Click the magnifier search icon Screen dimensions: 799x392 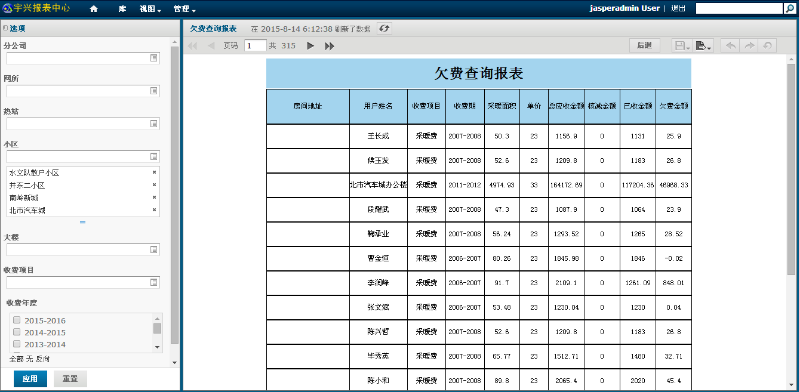click(x=790, y=8)
